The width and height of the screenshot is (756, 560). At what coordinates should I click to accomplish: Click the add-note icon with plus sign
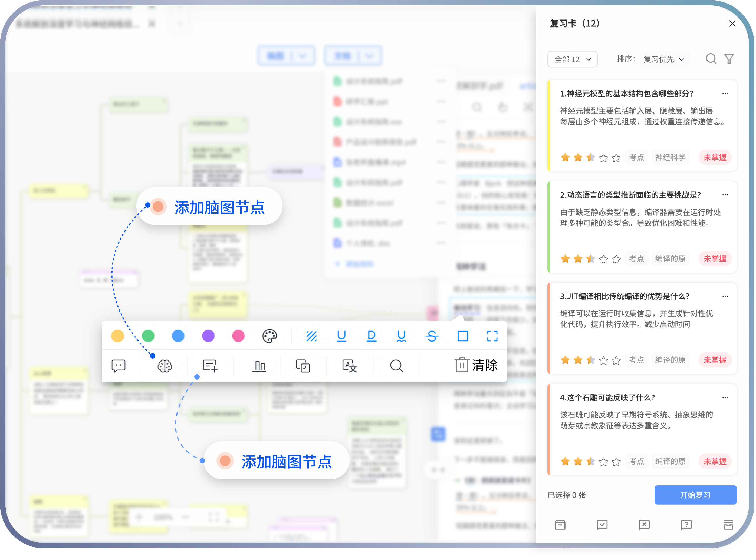210,366
